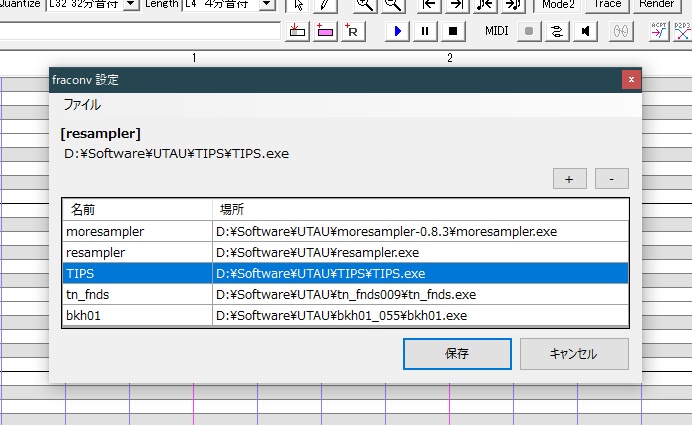Select the pencil draw tool

click(326, 4)
